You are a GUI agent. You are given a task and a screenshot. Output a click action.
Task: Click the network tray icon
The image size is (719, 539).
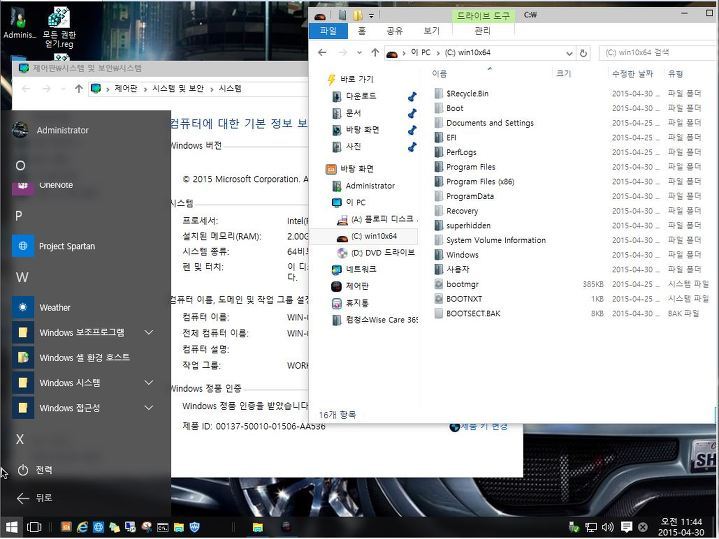[x=591, y=527]
